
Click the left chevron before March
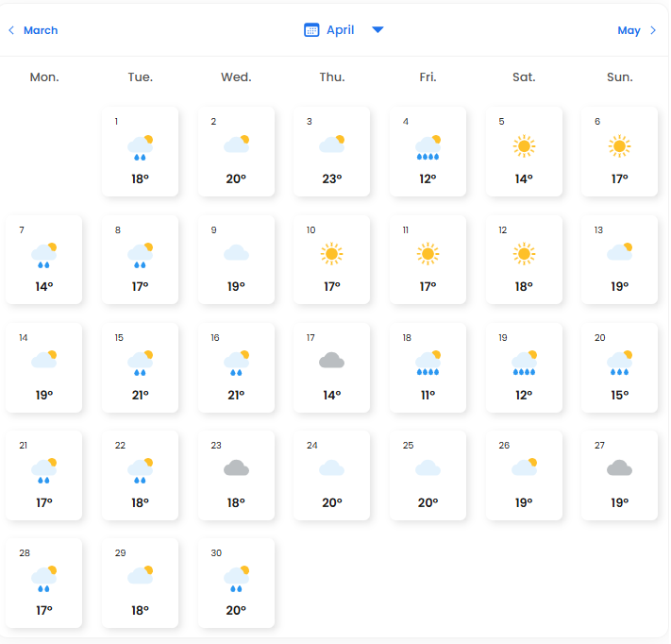pyautogui.click(x=11, y=30)
